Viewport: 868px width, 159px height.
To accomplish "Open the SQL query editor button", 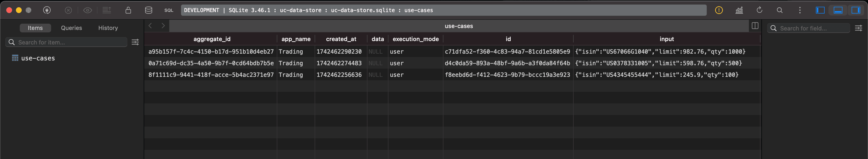I will [169, 10].
